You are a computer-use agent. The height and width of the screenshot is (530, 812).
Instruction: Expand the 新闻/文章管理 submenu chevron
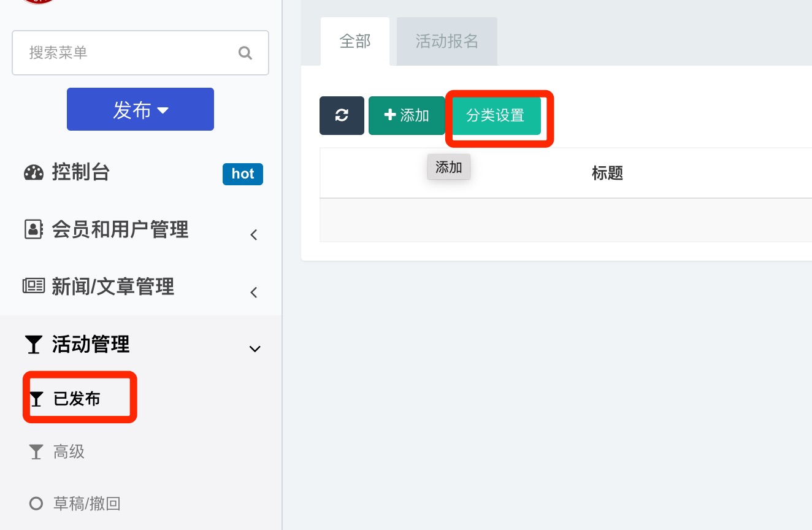pyautogui.click(x=254, y=293)
